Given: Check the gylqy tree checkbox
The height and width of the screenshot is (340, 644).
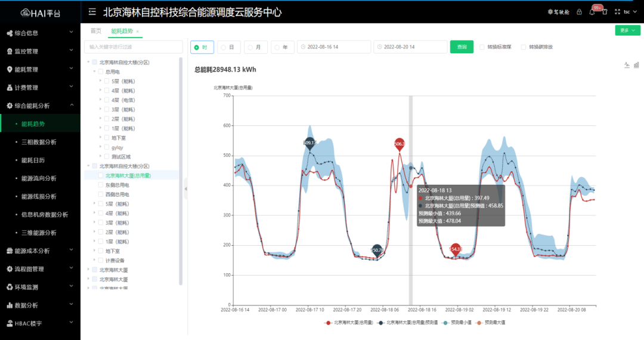Looking at the screenshot, I should tap(107, 147).
